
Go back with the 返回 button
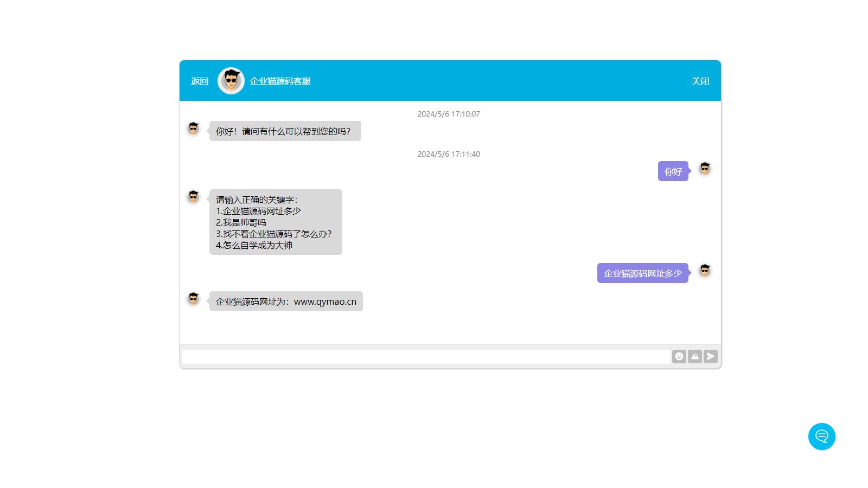pyautogui.click(x=200, y=81)
